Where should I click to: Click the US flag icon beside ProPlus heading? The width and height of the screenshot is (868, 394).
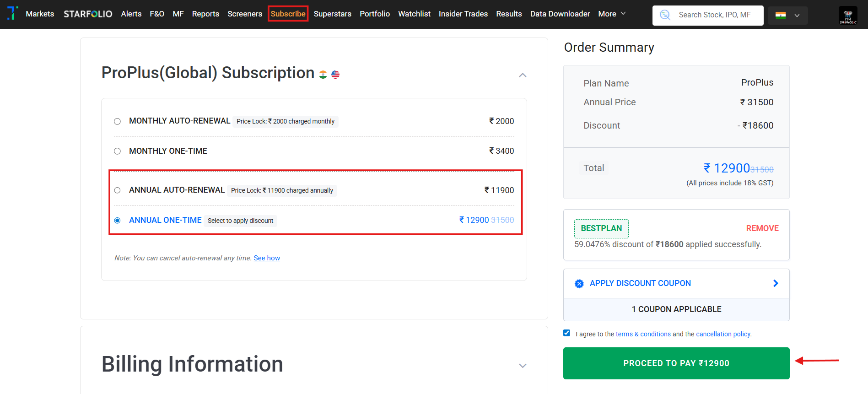[335, 75]
